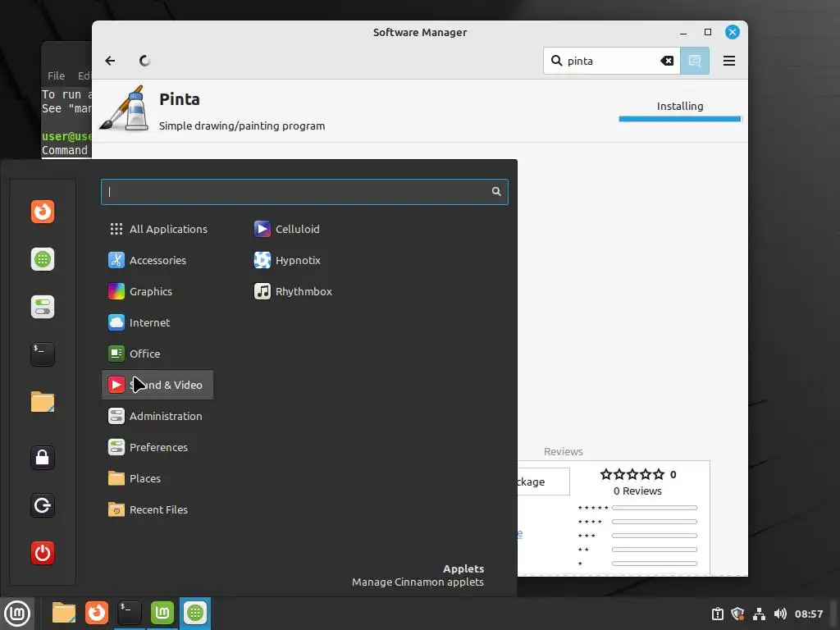The width and height of the screenshot is (840, 630).
Task: Click the one-star review bar
Action: pos(654,564)
